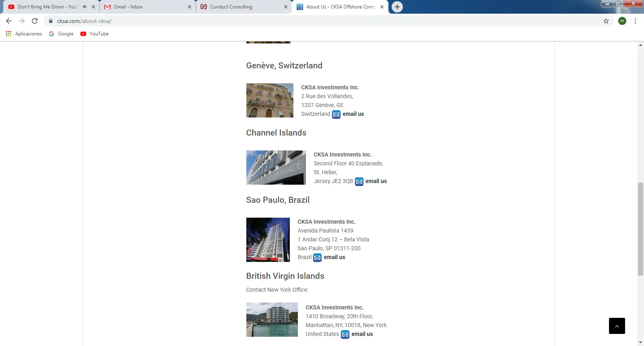Click the Sao Paulo, Brazil heading

[x=278, y=200]
